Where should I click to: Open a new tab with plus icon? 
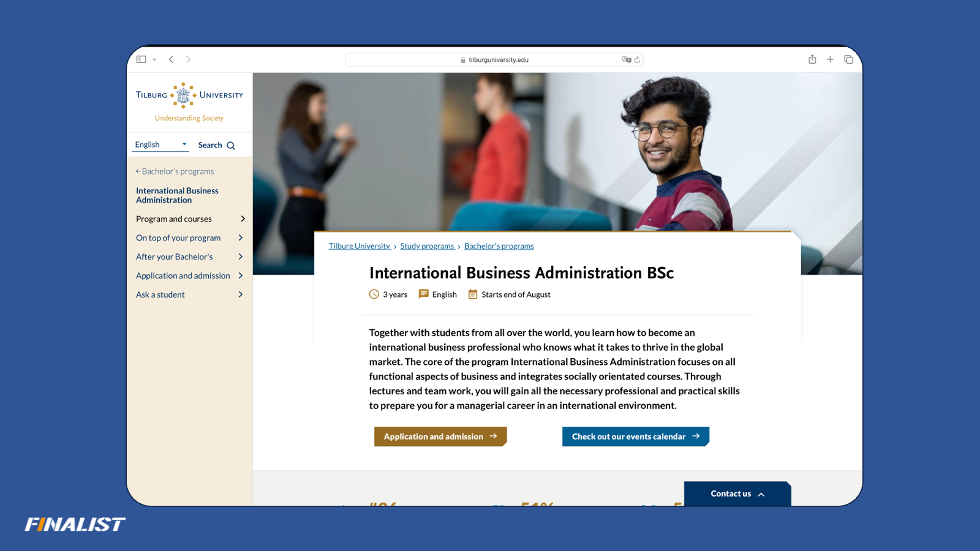point(830,59)
